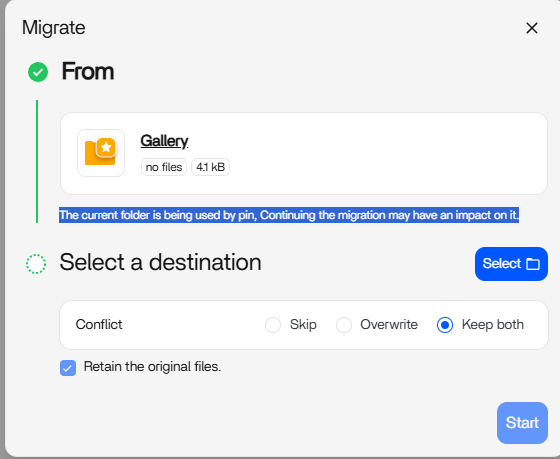560x459 pixels.
Task: Click the folder icon inside the Select button
Action: [533, 264]
